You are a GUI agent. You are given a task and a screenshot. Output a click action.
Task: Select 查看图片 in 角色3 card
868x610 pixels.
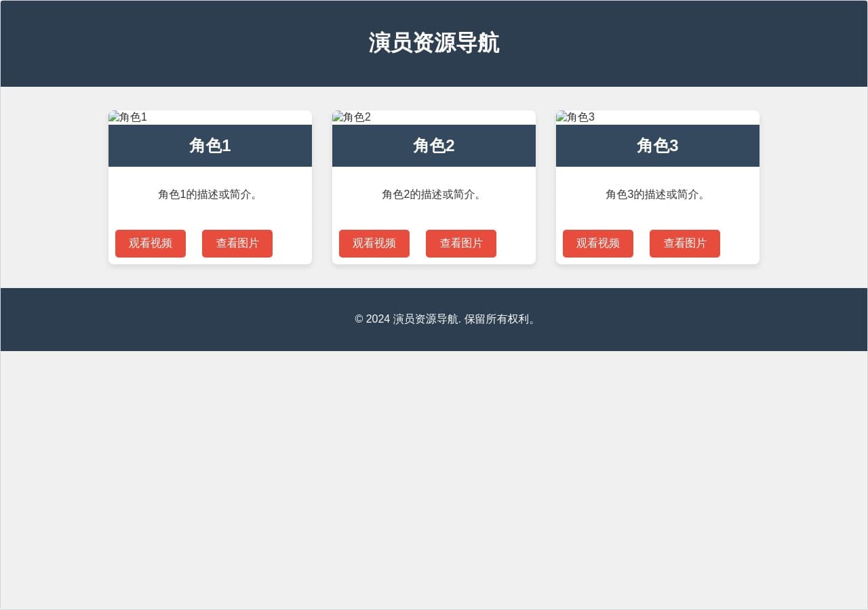[x=685, y=243]
